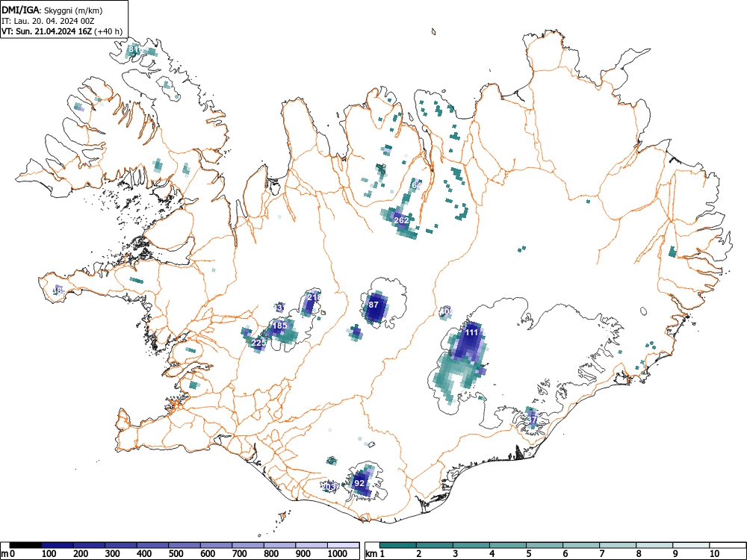The height and width of the screenshot is (560, 747).
Task: Click the '111' visibility value on map
Action: point(471,332)
